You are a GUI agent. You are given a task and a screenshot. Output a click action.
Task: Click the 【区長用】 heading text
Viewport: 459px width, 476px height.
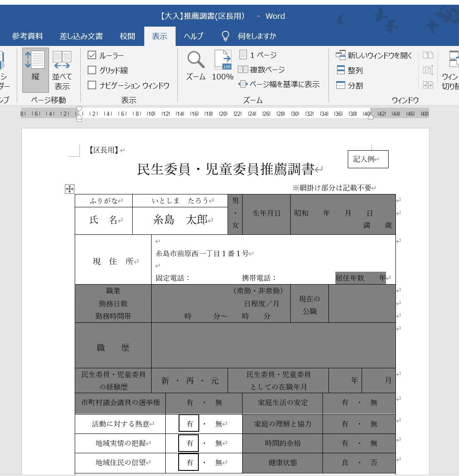103,150
